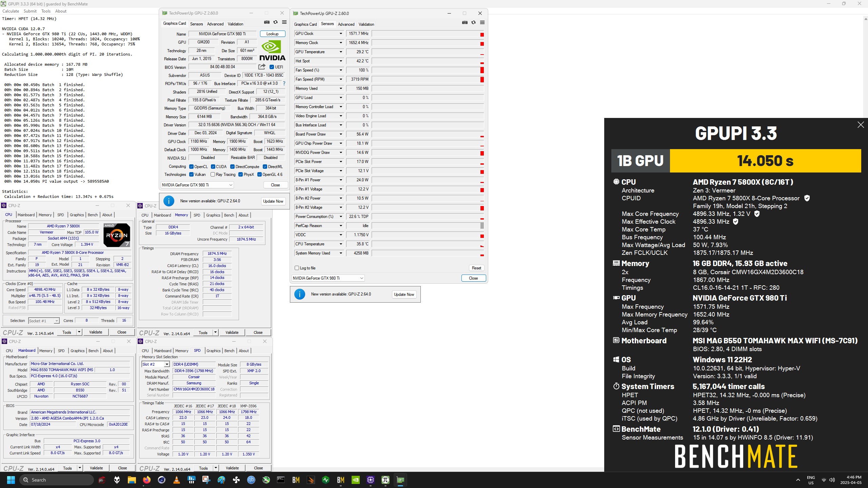868x488 pixels.
Task: Click the taskbar Search box
Action: 57,480
